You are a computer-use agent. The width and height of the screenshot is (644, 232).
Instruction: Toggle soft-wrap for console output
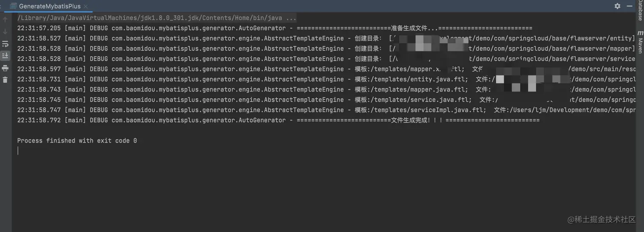[5, 44]
